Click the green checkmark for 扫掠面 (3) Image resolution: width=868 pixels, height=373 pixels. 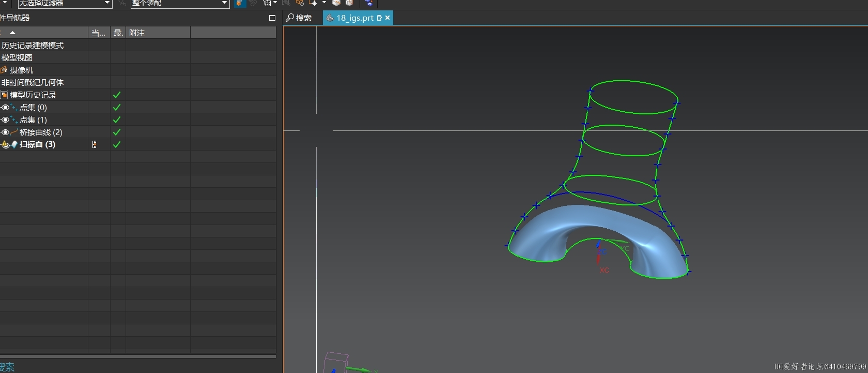pos(117,144)
